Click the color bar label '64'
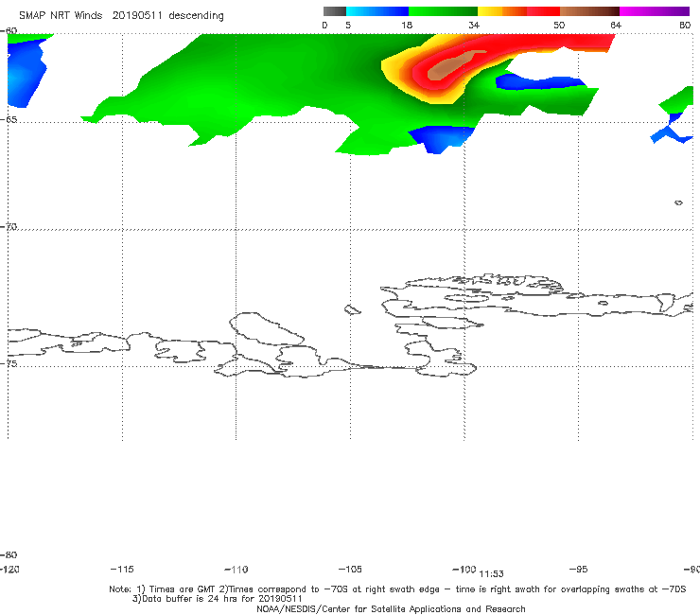 pos(616,25)
